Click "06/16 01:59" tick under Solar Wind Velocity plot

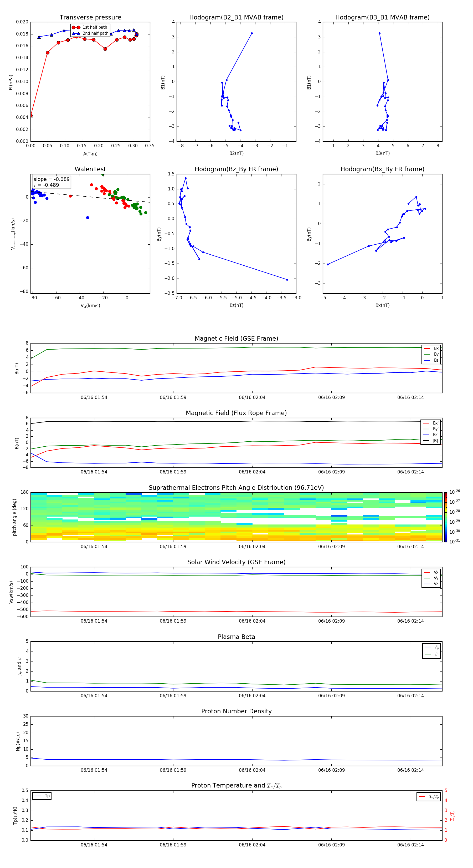pyautogui.click(x=173, y=621)
